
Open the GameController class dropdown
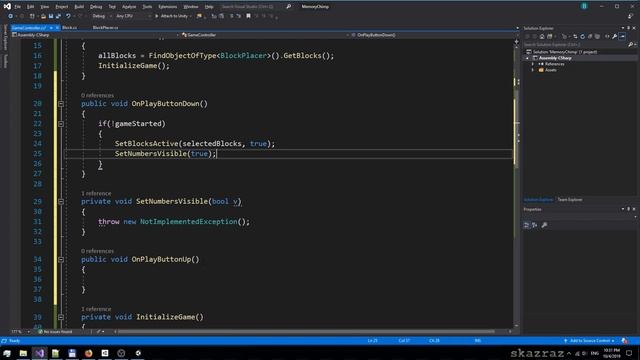[265, 35]
